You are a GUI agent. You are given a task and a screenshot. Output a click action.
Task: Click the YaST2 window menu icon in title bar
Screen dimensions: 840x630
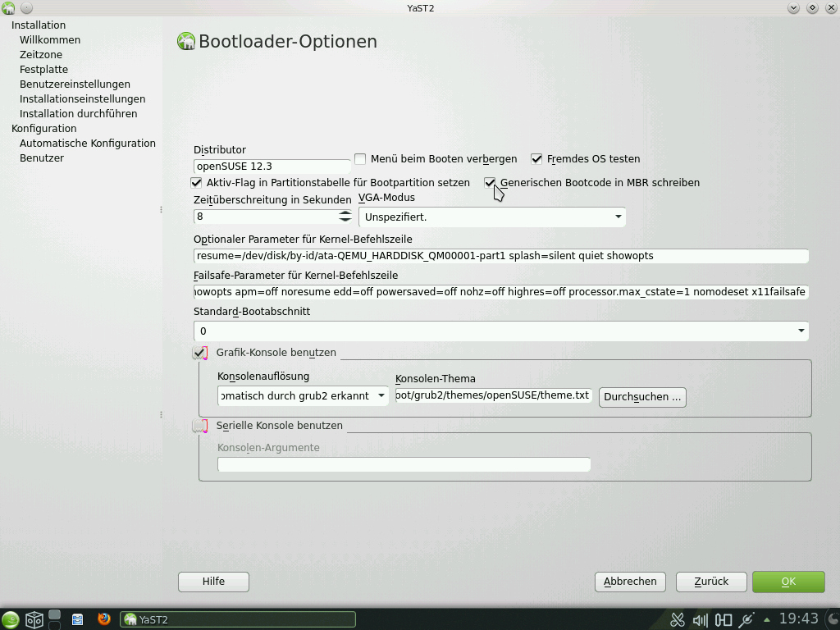click(x=7, y=7)
